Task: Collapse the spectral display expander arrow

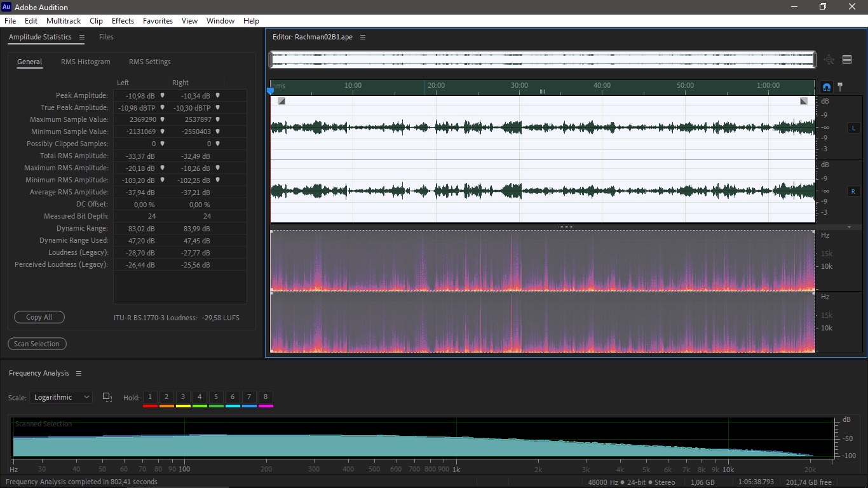Action: pos(849,227)
